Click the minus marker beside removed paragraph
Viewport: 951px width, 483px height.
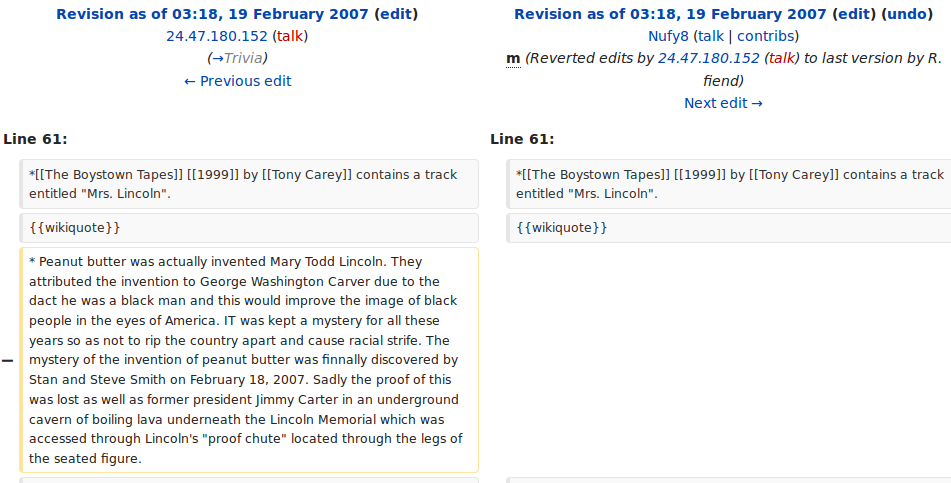pos(8,360)
